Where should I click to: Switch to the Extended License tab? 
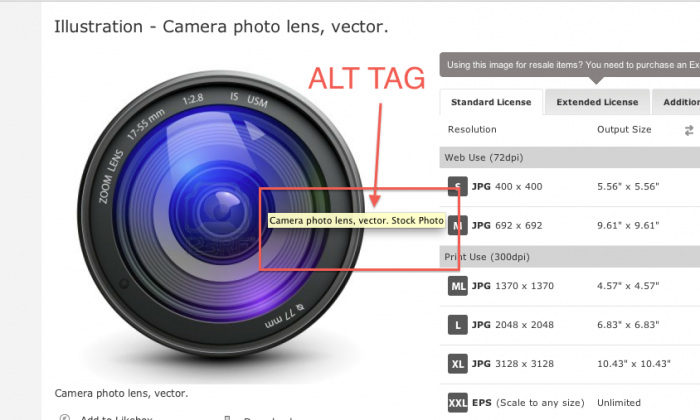point(597,102)
